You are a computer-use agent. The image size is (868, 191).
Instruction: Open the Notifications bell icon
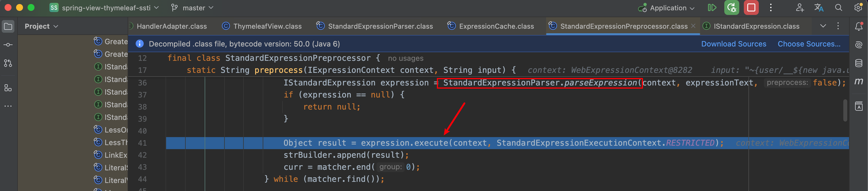click(x=859, y=26)
